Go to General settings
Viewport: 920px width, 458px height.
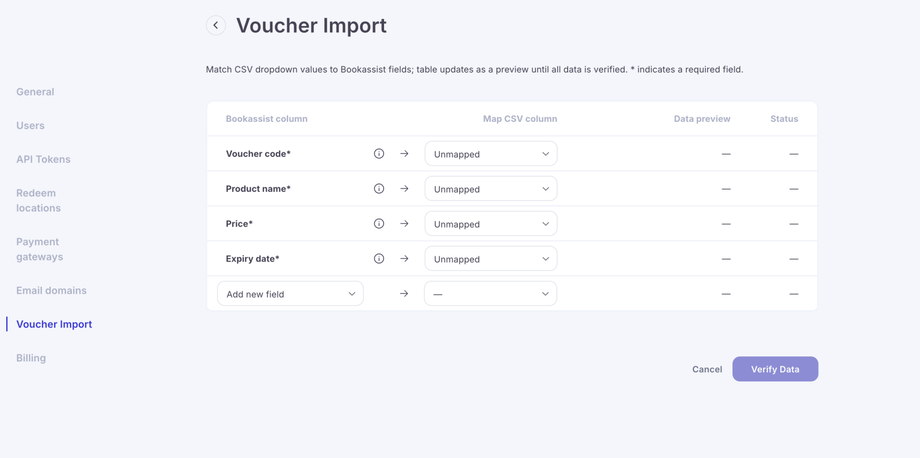(35, 92)
